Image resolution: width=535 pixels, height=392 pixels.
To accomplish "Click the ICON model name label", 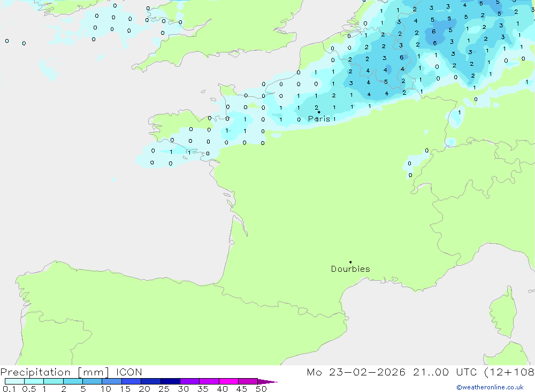I will pyautogui.click(x=129, y=372).
